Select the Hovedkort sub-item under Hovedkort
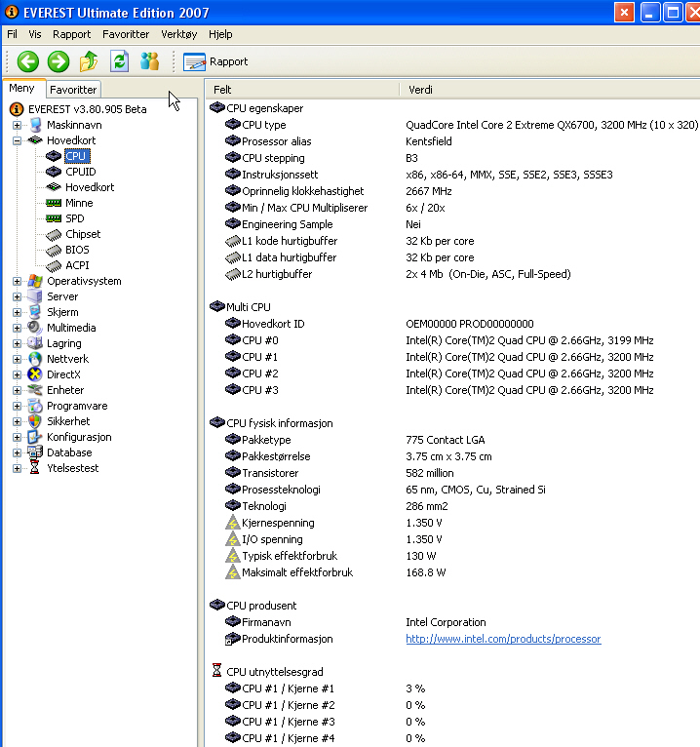The height and width of the screenshot is (747, 700). tap(90, 187)
